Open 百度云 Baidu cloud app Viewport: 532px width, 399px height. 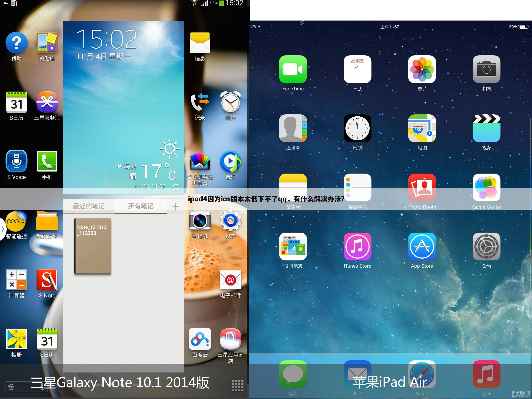(200, 339)
